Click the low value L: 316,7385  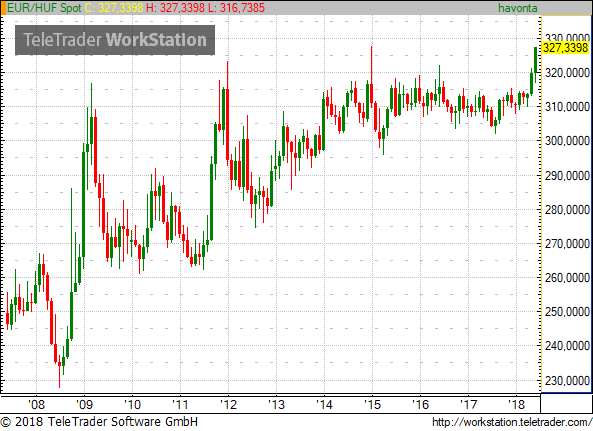click(236, 8)
